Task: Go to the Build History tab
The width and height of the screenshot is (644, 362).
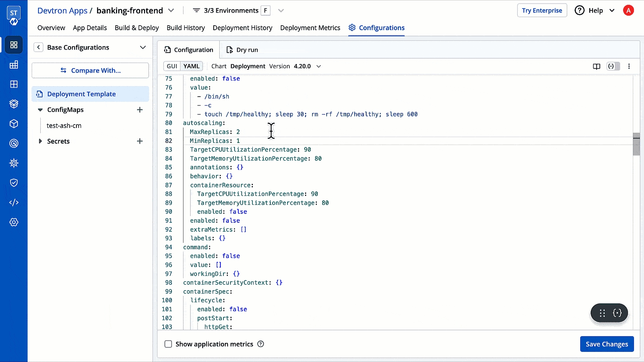Action: (186, 28)
